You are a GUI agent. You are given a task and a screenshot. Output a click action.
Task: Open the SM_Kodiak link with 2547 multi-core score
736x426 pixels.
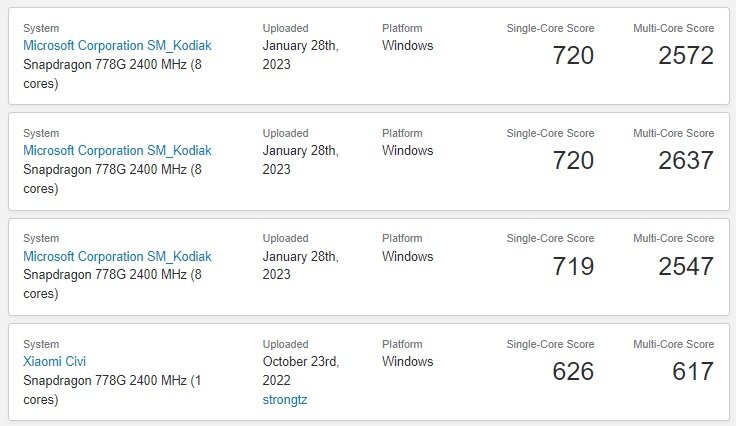(x=117, y=257)
